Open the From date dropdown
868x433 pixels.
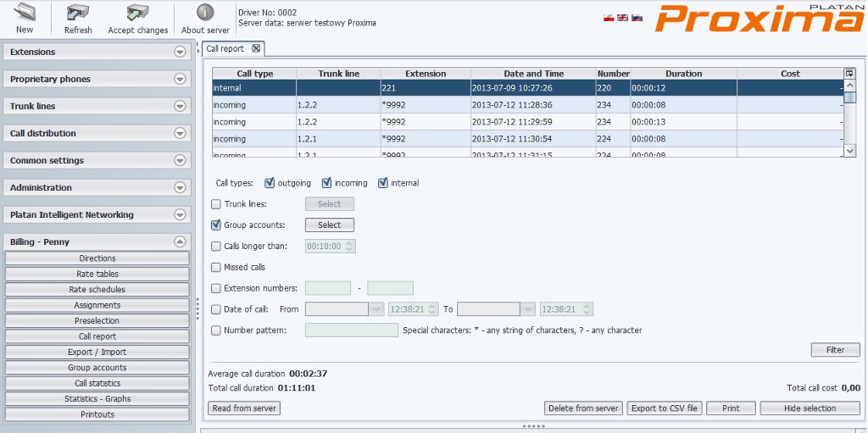(376, 309)
